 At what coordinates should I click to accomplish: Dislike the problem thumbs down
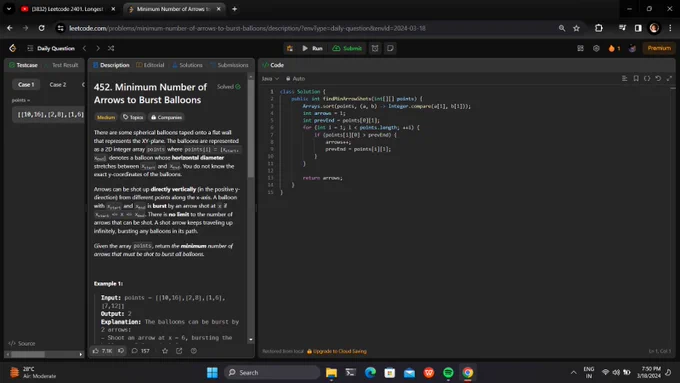(x=121, y=350)
